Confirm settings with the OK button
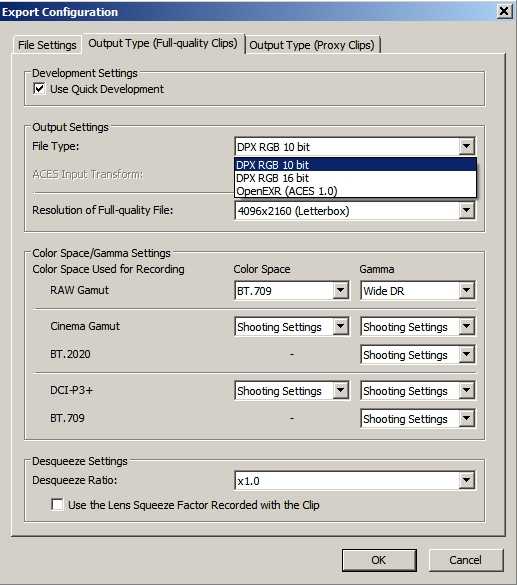 (x=379, y=560)
